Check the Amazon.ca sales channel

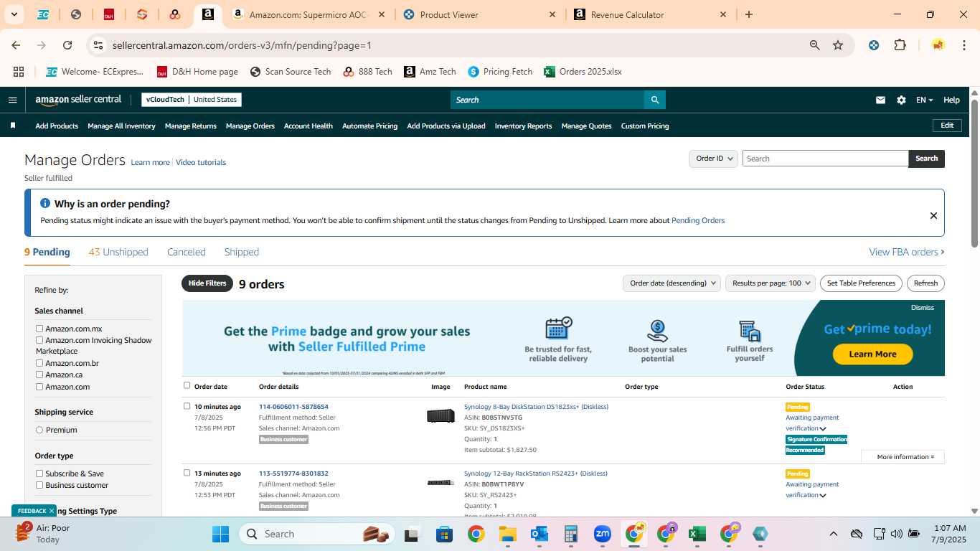click(39, 375)
